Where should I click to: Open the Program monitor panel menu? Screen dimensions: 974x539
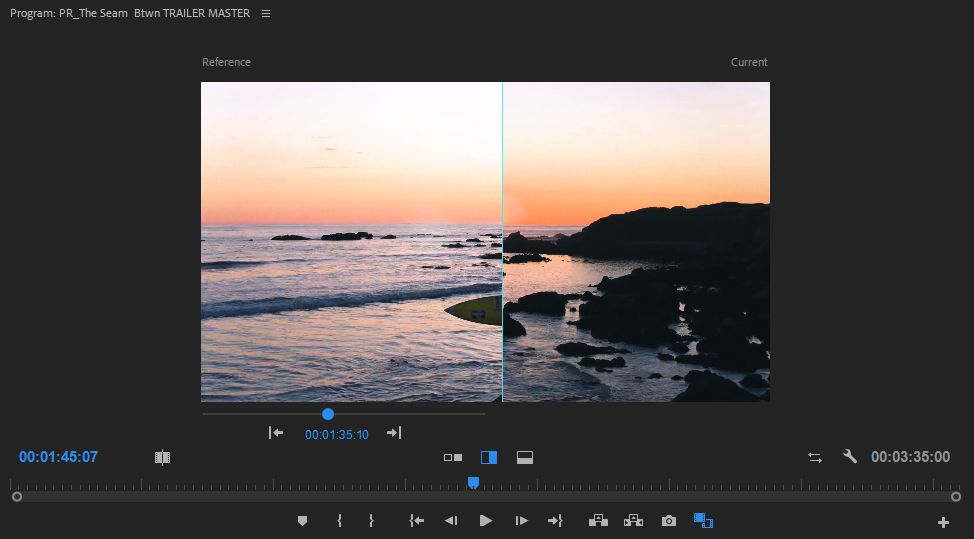(265, 14)
